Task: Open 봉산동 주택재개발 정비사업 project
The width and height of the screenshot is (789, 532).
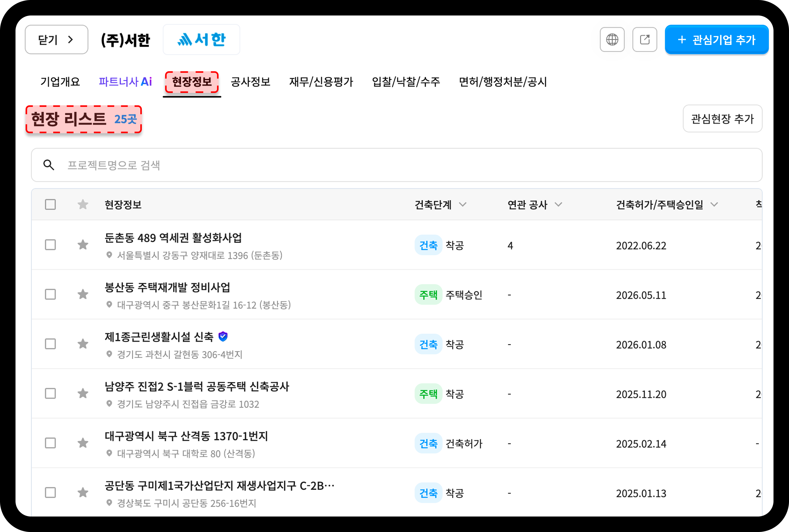Action: coord(167,287)
